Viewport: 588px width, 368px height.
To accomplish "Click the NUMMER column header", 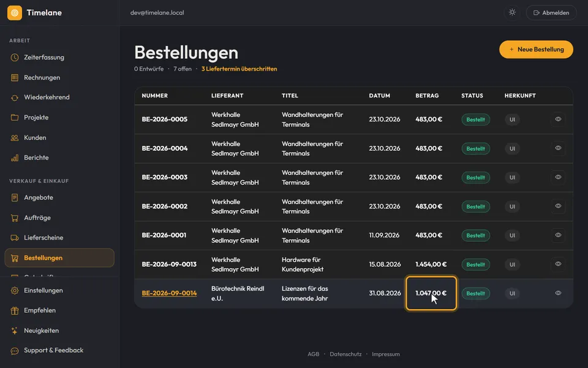I will click(155, 96).
